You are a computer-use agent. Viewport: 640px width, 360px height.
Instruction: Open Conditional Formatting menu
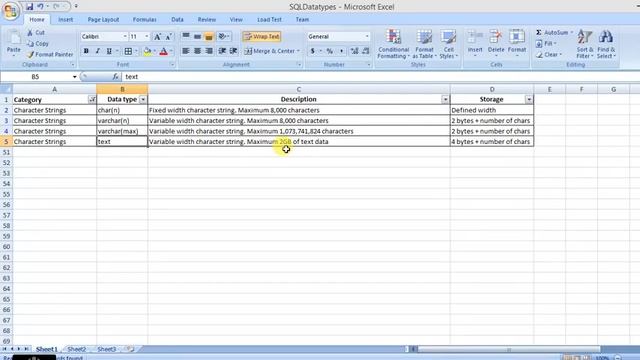[393, 44]
